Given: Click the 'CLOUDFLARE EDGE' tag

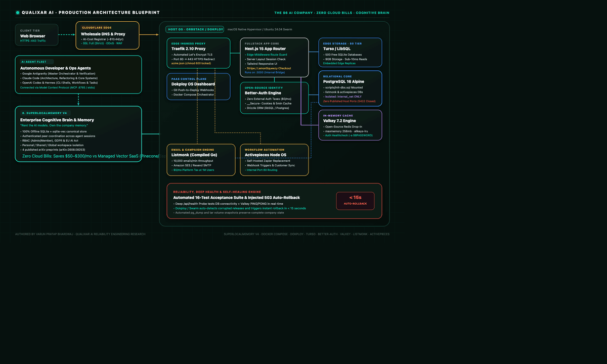Looking at the screenshot, I should pyautogui.click(x=97, y=27).
